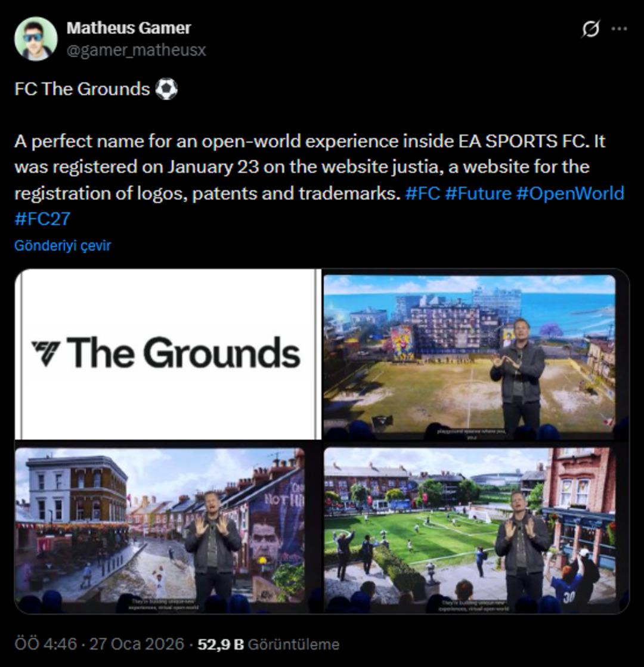
Task: Click the 27 Oca 2026 date
Action: [137, 644]
